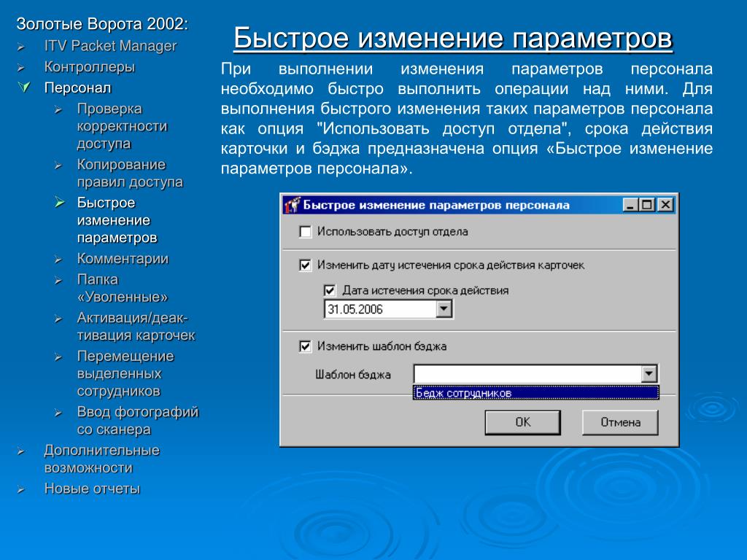The width and height of the screenshot is (747, 560).
Task: Click the 'Золотые Ворота 2002:' heading
Action: click(102, 24)
